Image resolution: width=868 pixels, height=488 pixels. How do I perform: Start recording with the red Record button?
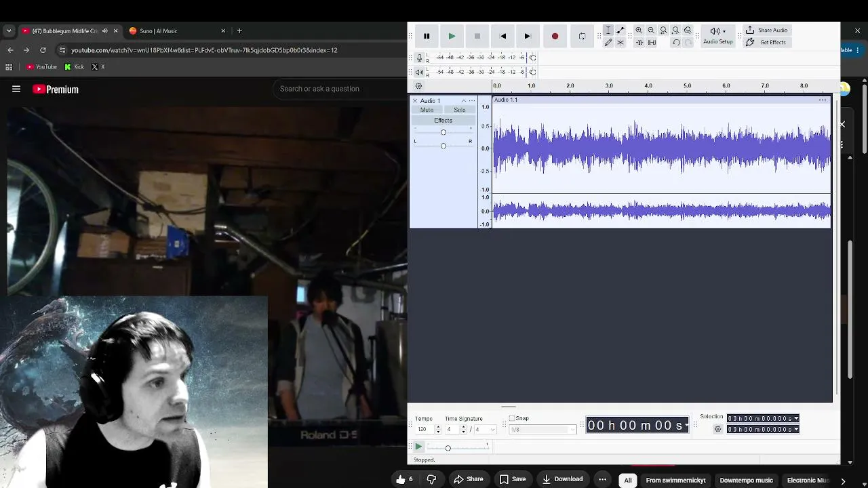555,36
